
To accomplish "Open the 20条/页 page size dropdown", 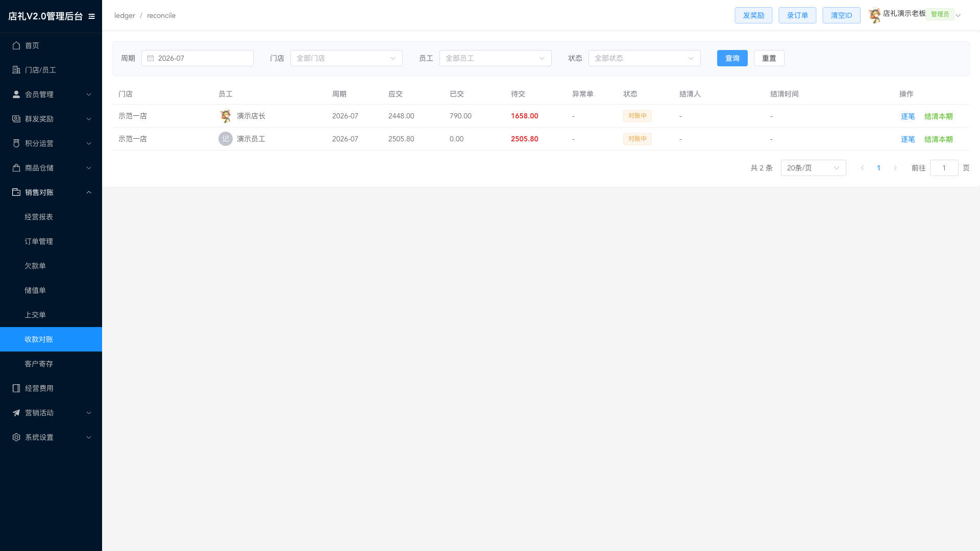I will coord(814,168).
